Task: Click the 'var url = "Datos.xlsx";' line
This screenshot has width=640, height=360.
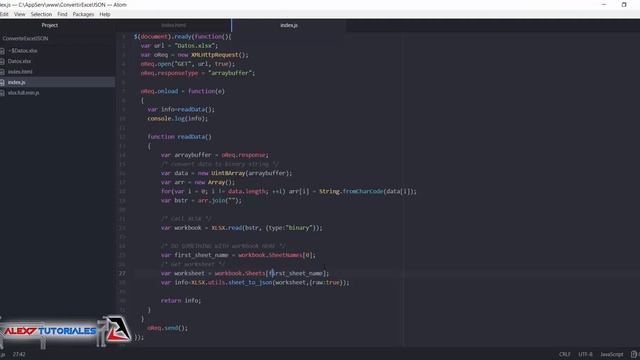Action: tap(179, 46)
